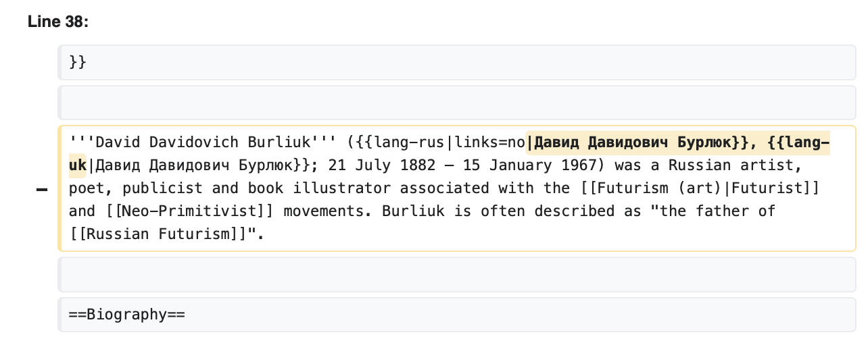Click the empty line below closing braces
The image size is (868, 339).
457,103
